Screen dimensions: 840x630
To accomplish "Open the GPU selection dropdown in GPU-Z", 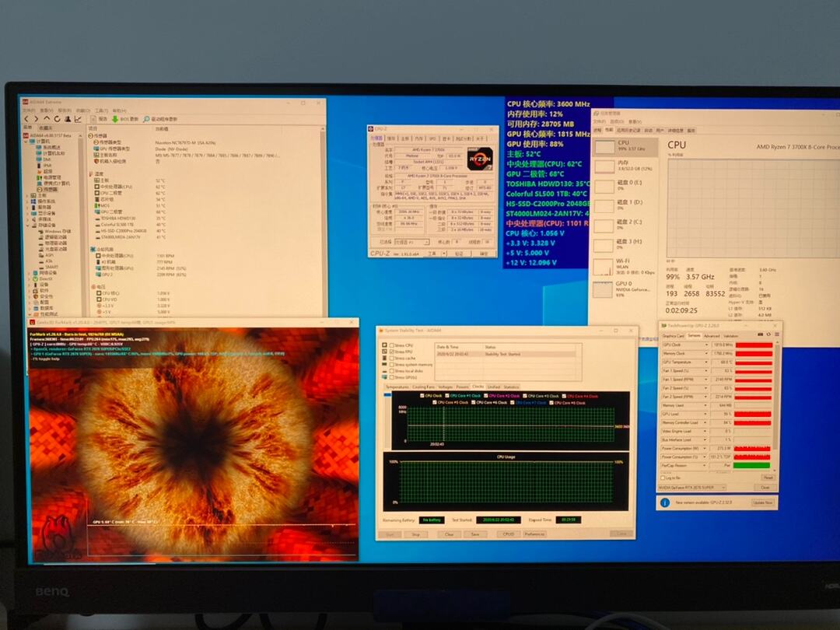I will tap(691, 488).
